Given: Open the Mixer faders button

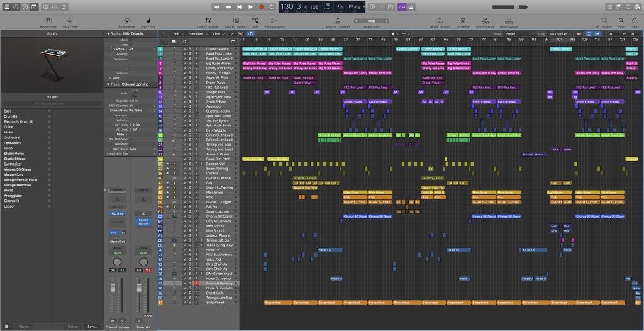Looking at the screenshot, I should pos(55,7).
